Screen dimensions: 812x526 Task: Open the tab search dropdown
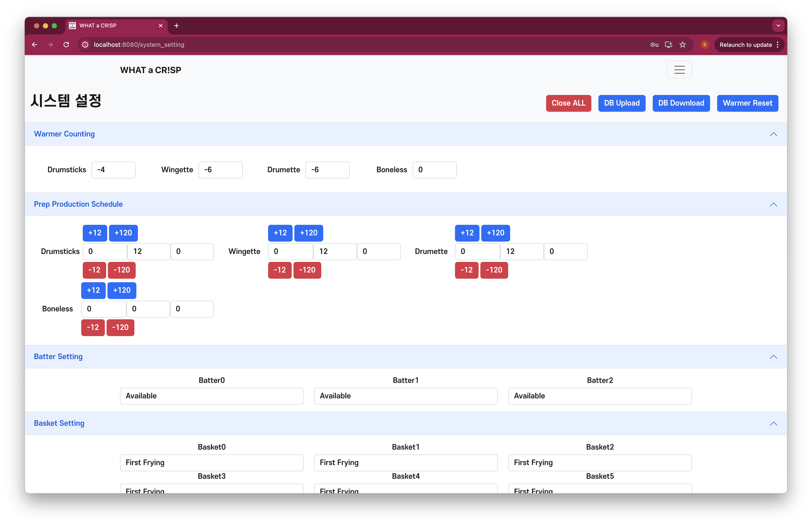pos(778,26)
